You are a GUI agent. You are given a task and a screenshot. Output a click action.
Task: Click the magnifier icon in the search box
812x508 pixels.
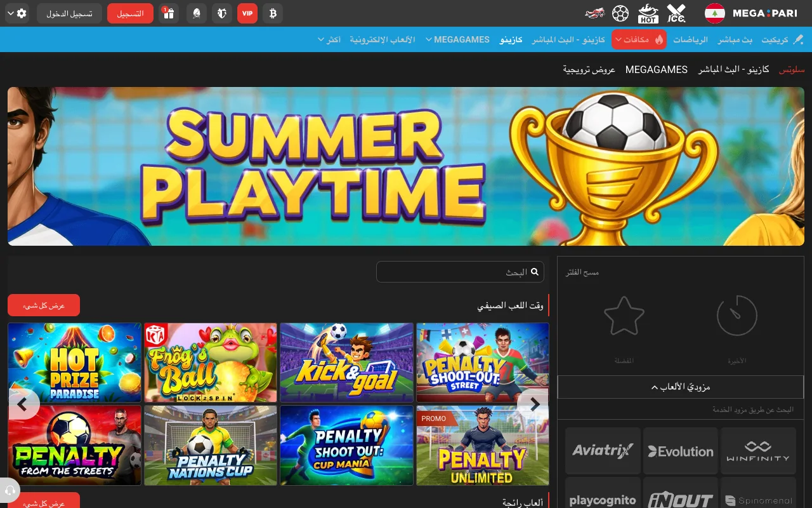[x=535, y=272]
